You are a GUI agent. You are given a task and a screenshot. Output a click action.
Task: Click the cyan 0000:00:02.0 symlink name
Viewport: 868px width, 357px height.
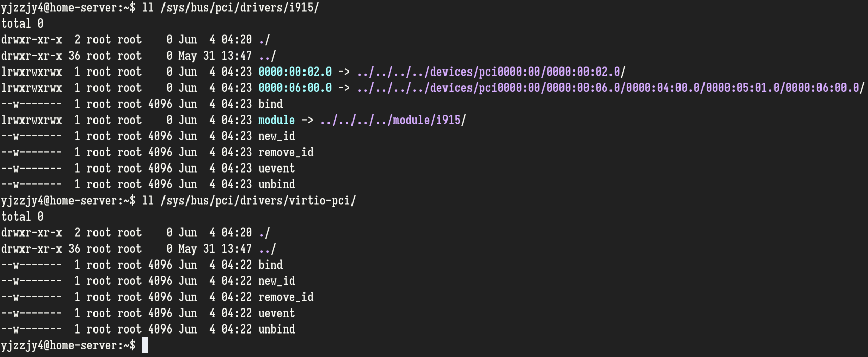(x=295, y=72)
